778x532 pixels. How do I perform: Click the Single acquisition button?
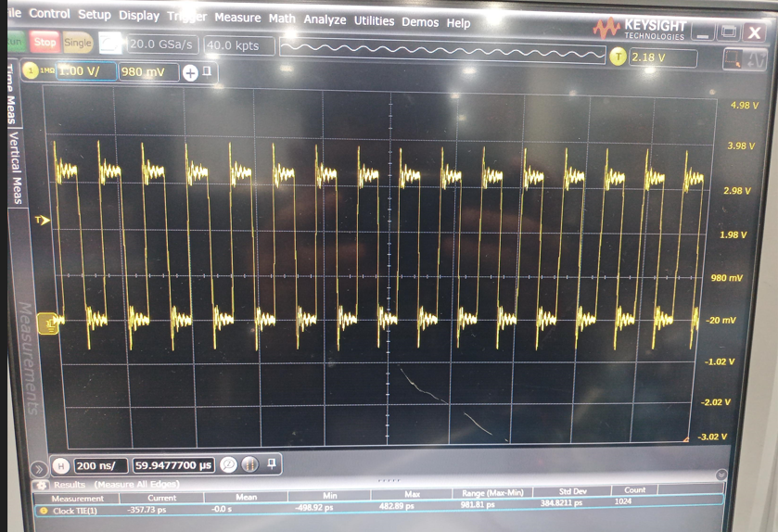(x=77, y=44)
